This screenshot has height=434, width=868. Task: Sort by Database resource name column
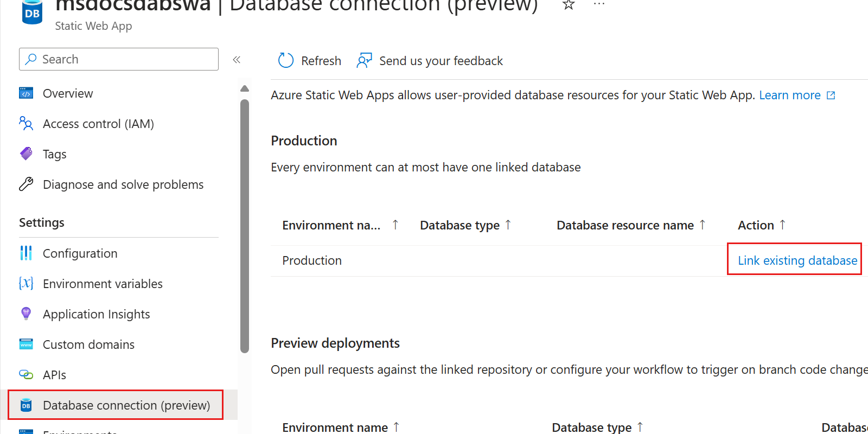coord(703,225)
